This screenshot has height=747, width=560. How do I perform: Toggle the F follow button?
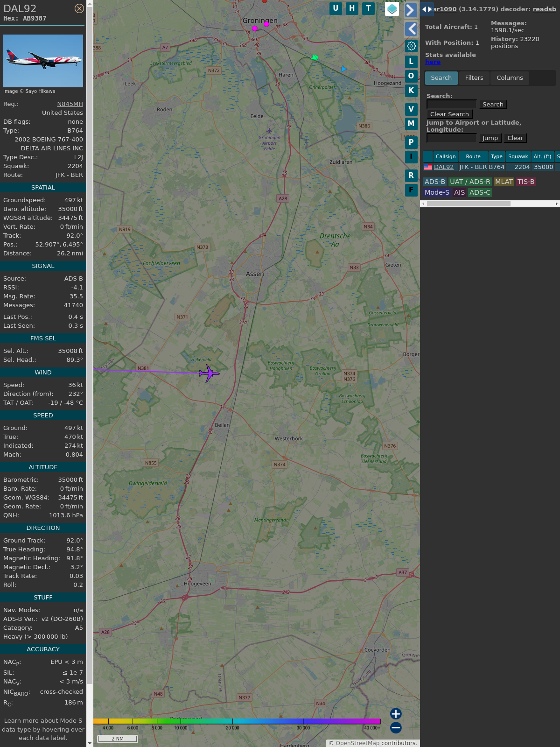pos(411,190)
